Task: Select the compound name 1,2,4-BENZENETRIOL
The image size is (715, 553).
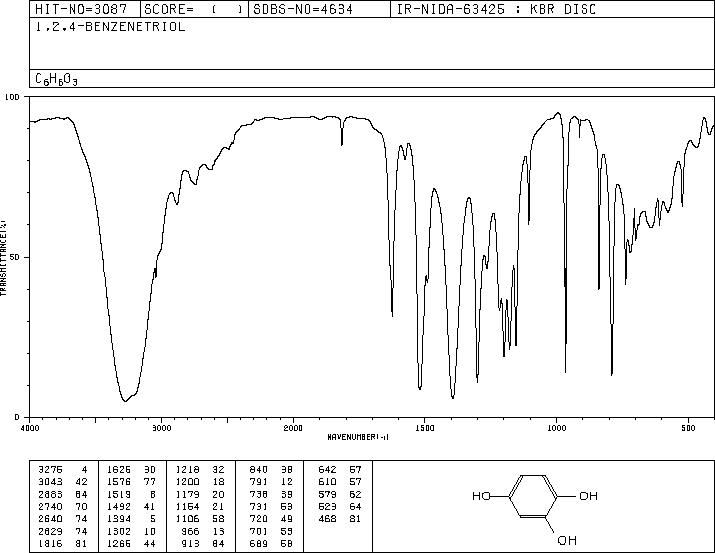Action: (110, 27)
